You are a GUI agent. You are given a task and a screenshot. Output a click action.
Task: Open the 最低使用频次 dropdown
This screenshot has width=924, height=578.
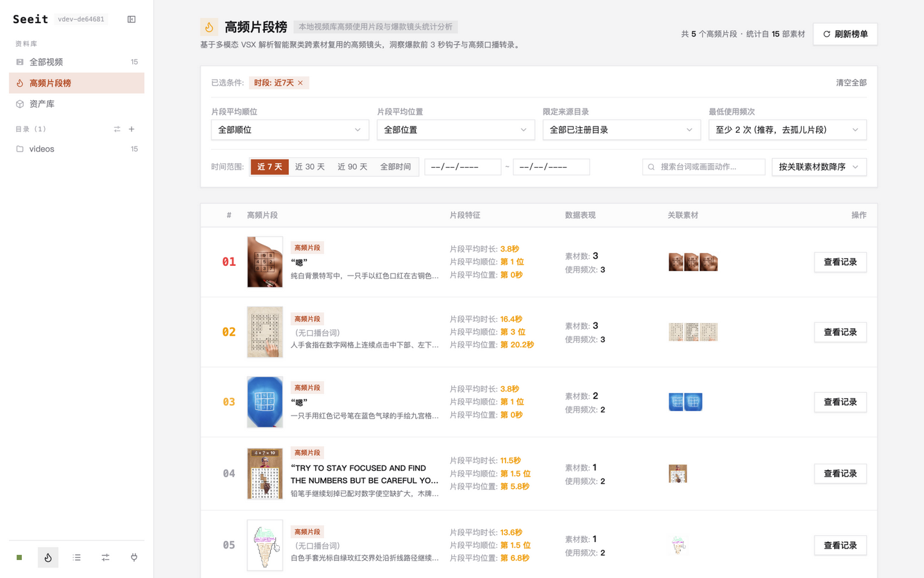787,130
